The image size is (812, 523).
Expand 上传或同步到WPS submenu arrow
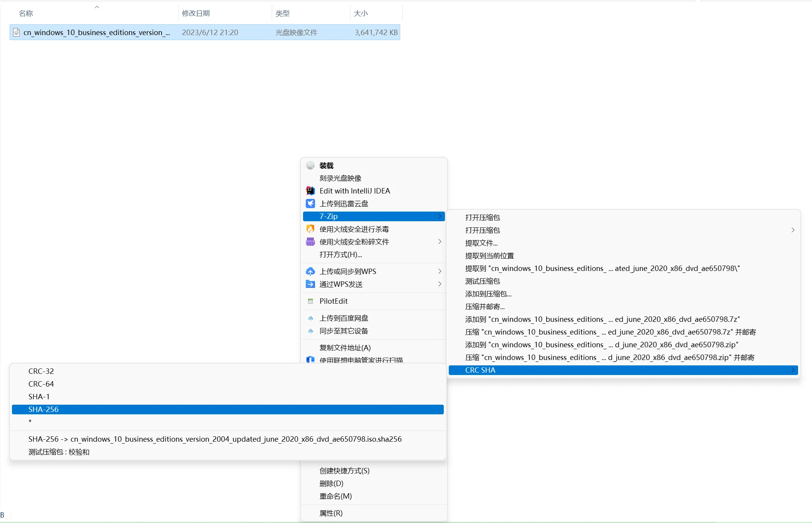440,271
